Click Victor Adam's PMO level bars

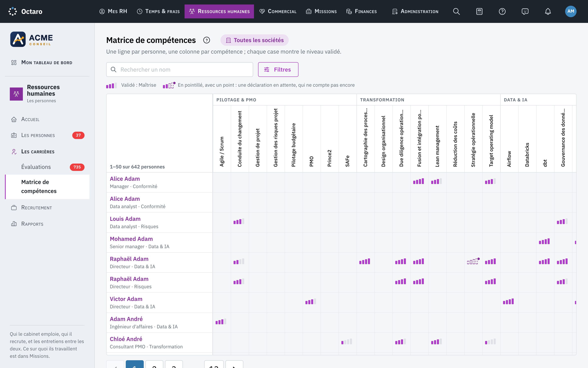[x=311, y=302]
